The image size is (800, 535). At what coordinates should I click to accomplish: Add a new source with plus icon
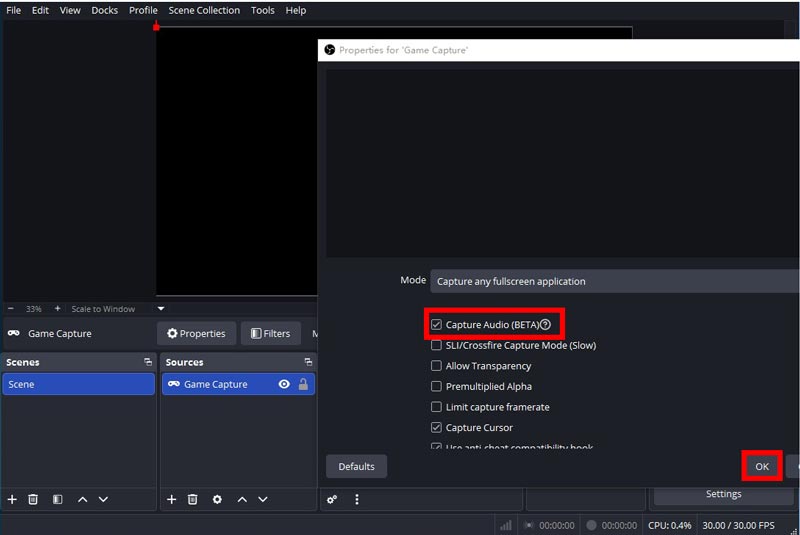coord(171,499)
